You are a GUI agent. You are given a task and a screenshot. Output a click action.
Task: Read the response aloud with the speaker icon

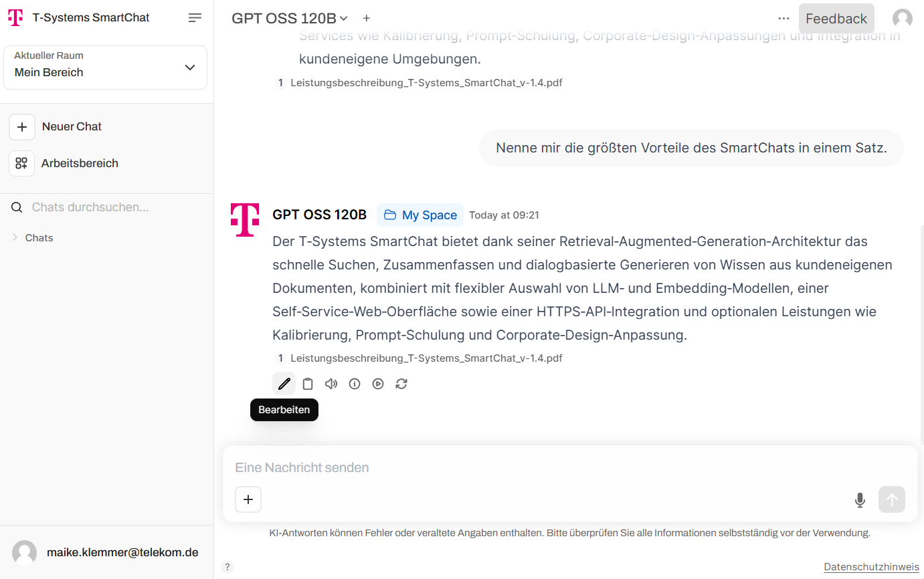pos(331,384)
